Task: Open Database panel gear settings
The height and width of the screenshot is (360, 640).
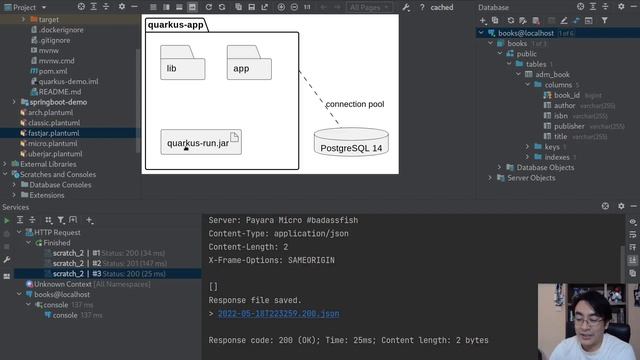Action: pos(621,7)
